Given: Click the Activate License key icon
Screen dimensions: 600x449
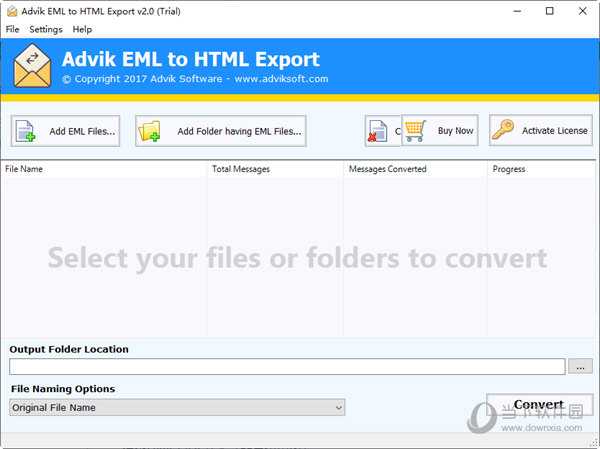Looking at the screenshot, I should [x=503, y=129].
